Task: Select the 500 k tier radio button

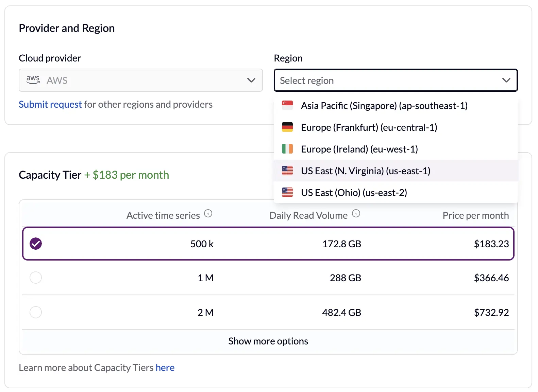Action: [36, 244]
